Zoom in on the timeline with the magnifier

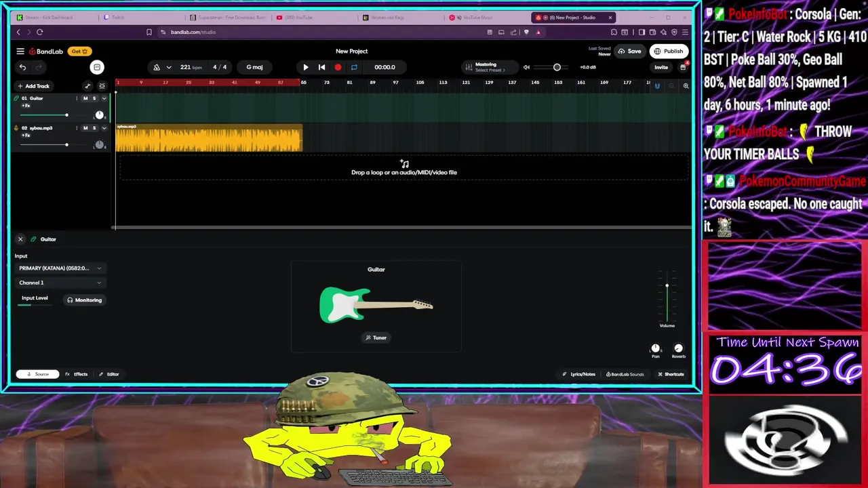pyautogui.click(x=686, y=86)
